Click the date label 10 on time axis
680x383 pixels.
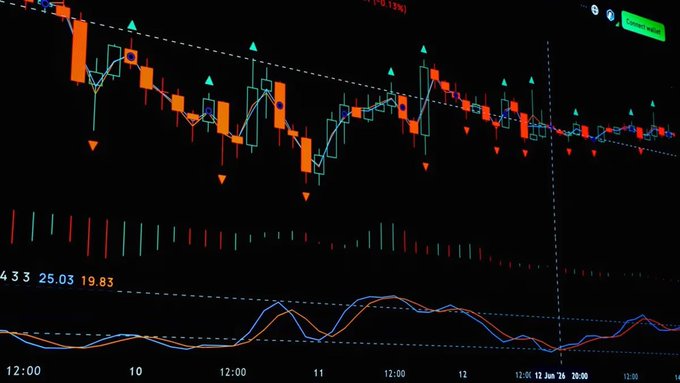[x=136, y=371]
